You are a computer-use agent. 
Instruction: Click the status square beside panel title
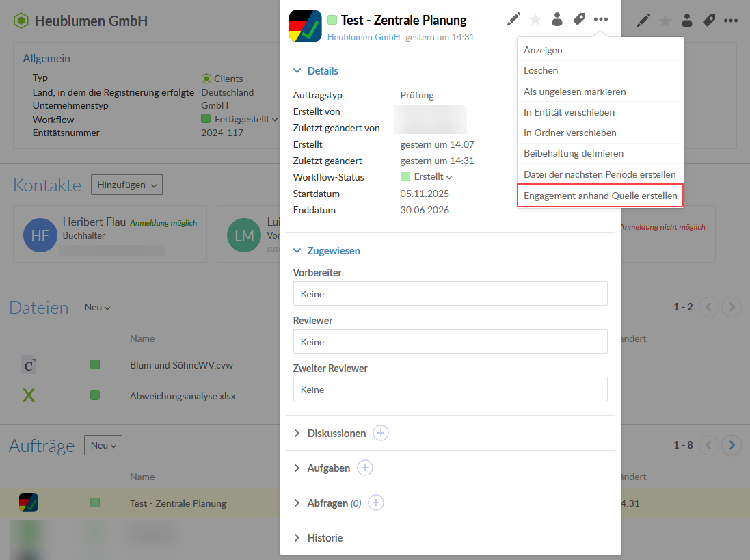(x=332, y=20)
